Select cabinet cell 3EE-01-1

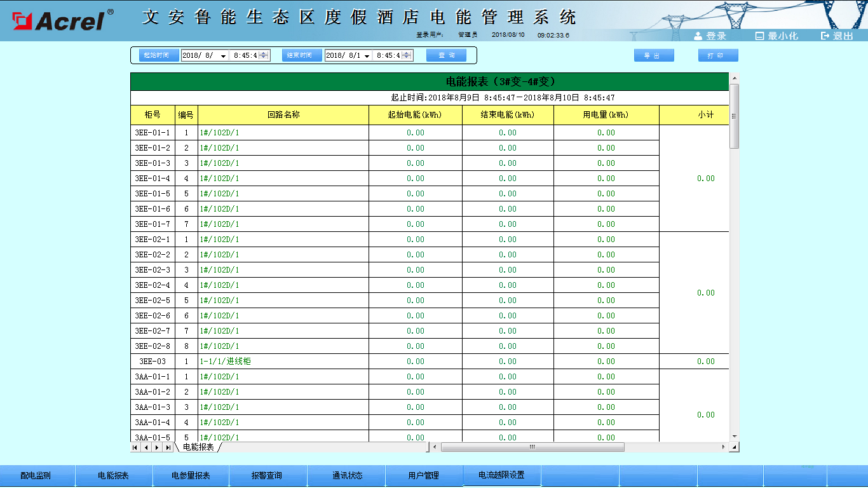[153, 133]
